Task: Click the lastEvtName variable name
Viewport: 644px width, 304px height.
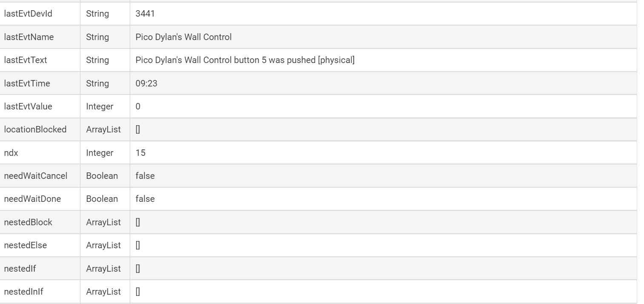Action: [29, 37]
